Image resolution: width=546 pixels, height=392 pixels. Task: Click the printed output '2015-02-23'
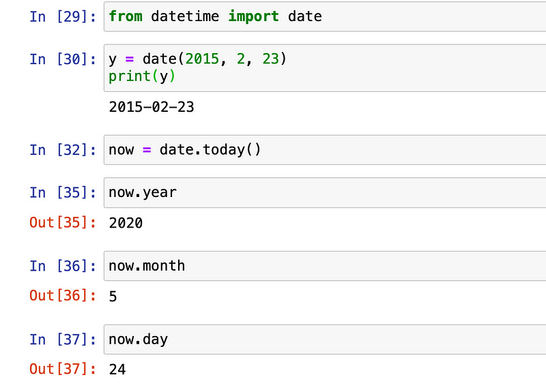152,107
